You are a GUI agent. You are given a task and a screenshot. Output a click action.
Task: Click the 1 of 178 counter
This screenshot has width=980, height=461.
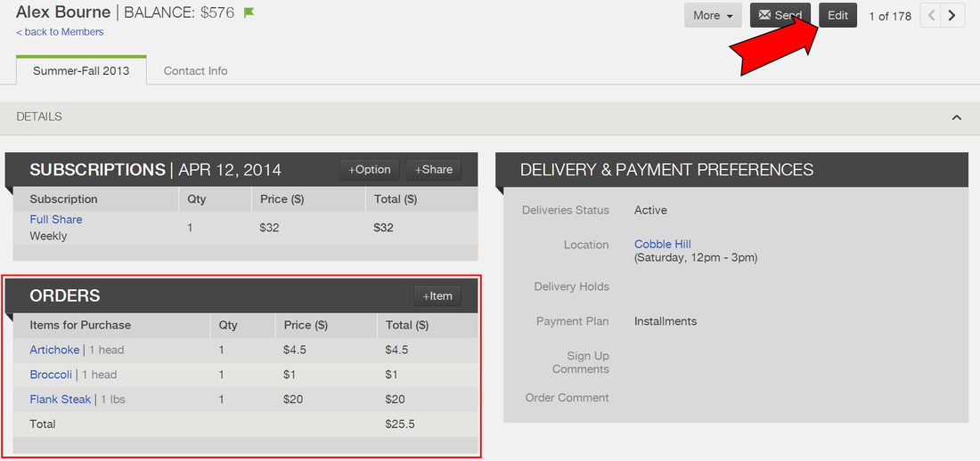(x=890, y=16)
